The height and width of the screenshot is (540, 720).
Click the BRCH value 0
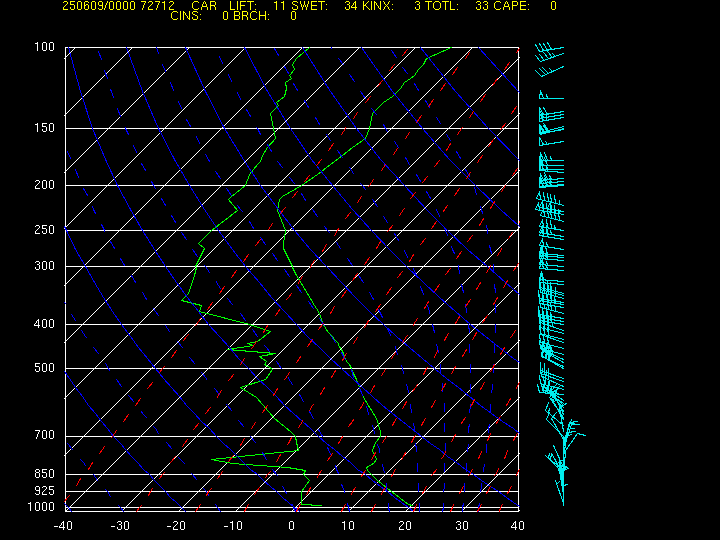pyautogui.click(x=293, y=16)
